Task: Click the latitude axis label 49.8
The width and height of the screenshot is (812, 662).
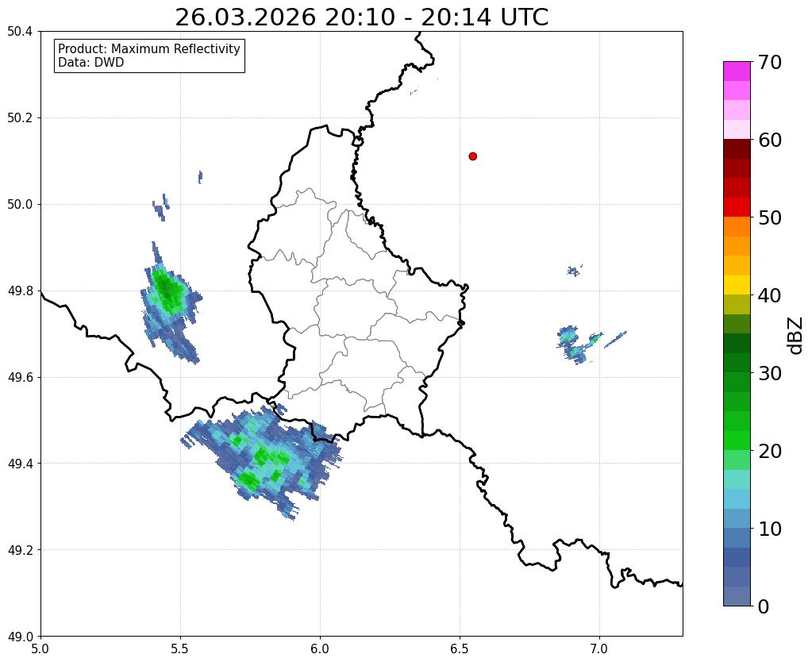Action: (20, 291)
